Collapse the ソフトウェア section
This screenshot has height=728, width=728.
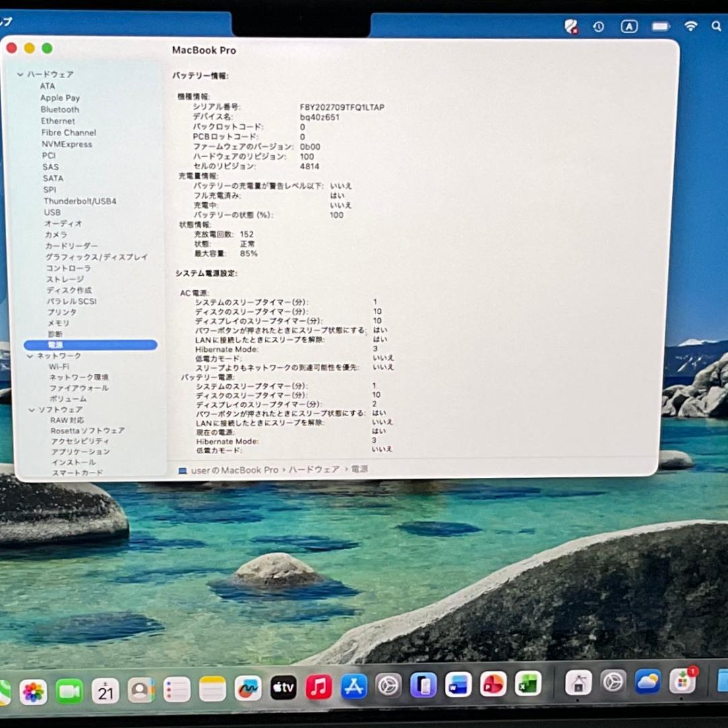pos(32,410)
